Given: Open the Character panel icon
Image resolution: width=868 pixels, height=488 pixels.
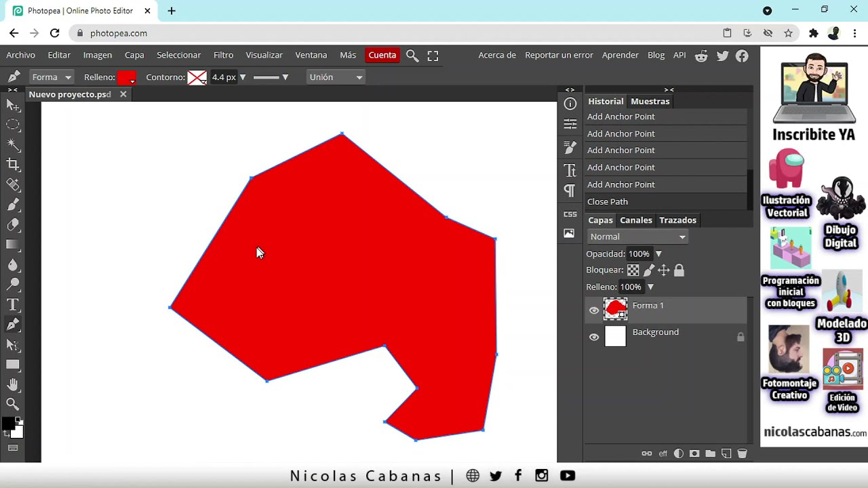Looking at the screenshot, I should [x=570, y=169].
